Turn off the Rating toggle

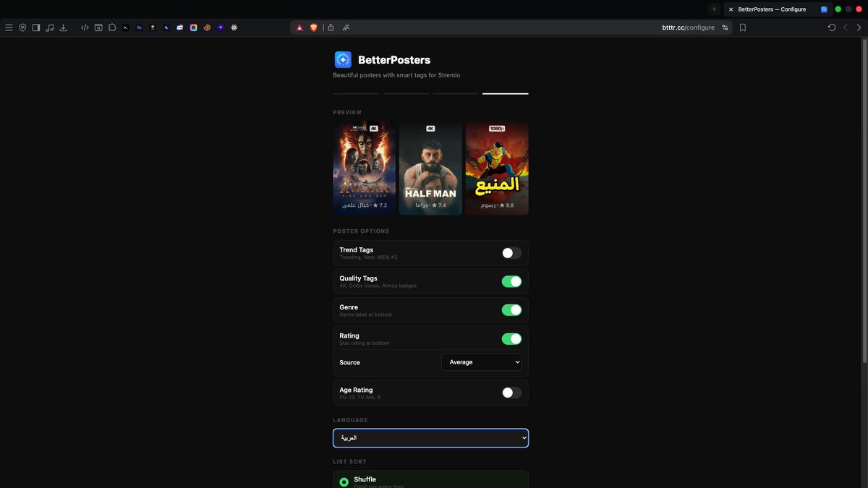pyautogui.click(x=511, y=339)
